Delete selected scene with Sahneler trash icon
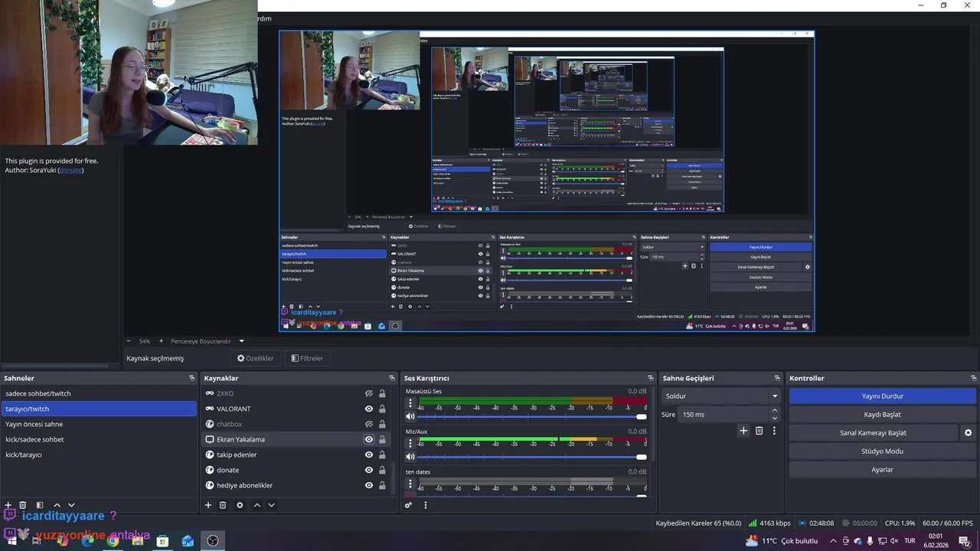The height and width of the screenshot is (551, 980). tap(23, 505)
